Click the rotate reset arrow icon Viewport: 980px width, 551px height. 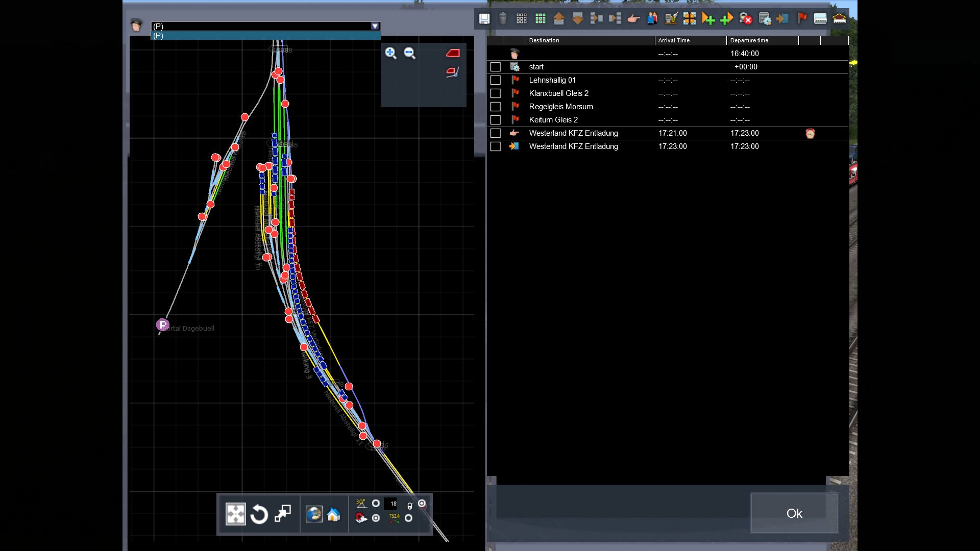259,514
